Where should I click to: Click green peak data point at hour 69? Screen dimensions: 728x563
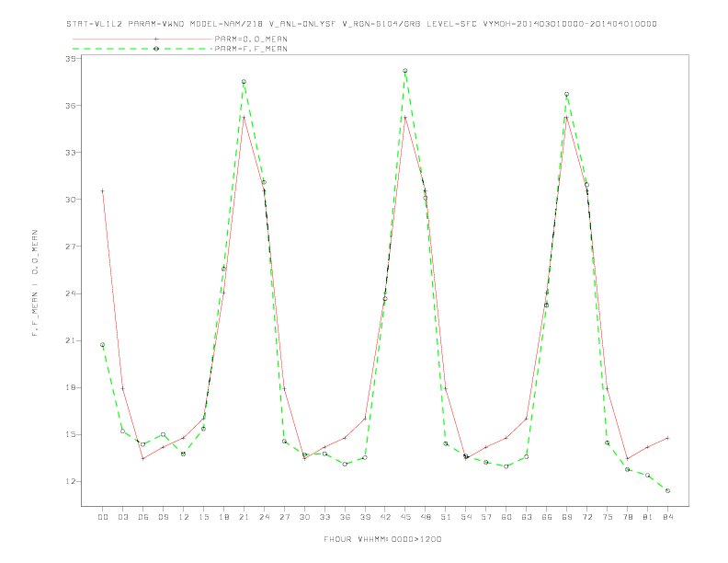pyautogui.click(x=567, y=95)
